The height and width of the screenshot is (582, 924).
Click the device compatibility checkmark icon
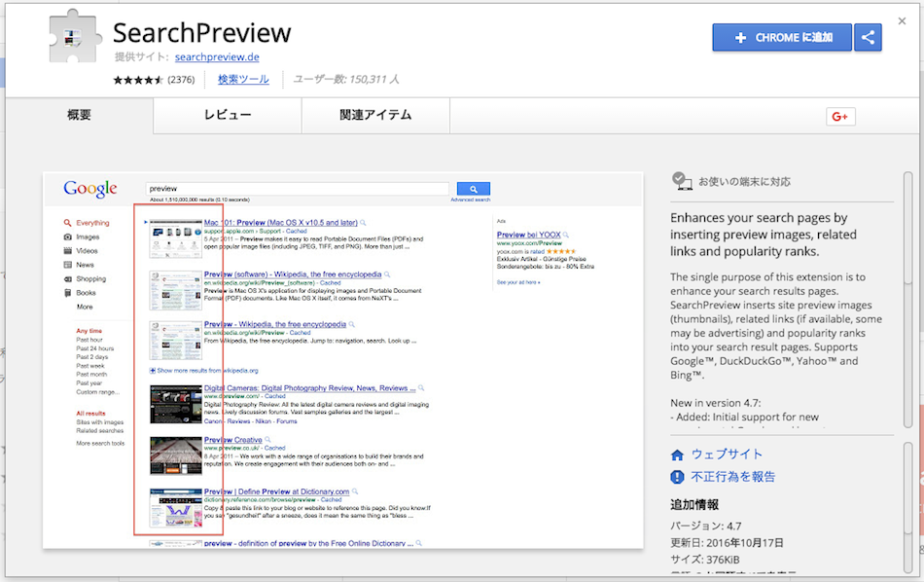point(682,181)
